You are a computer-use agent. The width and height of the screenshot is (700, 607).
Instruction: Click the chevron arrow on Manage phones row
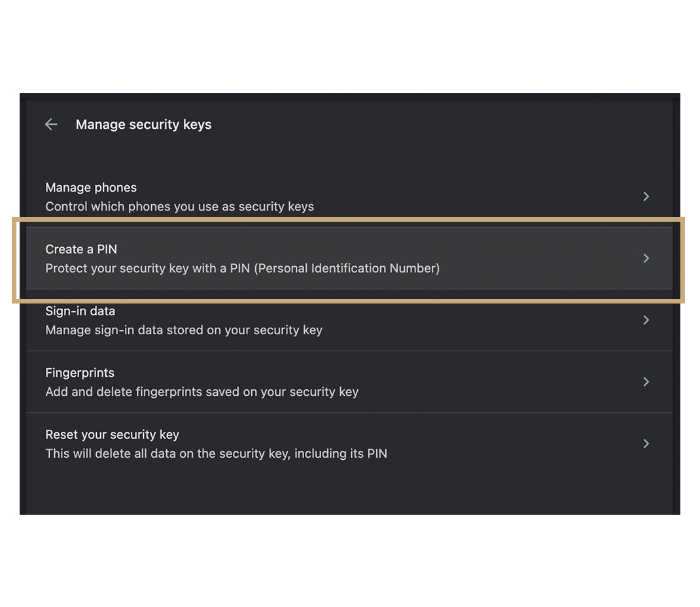click(646, 196)
